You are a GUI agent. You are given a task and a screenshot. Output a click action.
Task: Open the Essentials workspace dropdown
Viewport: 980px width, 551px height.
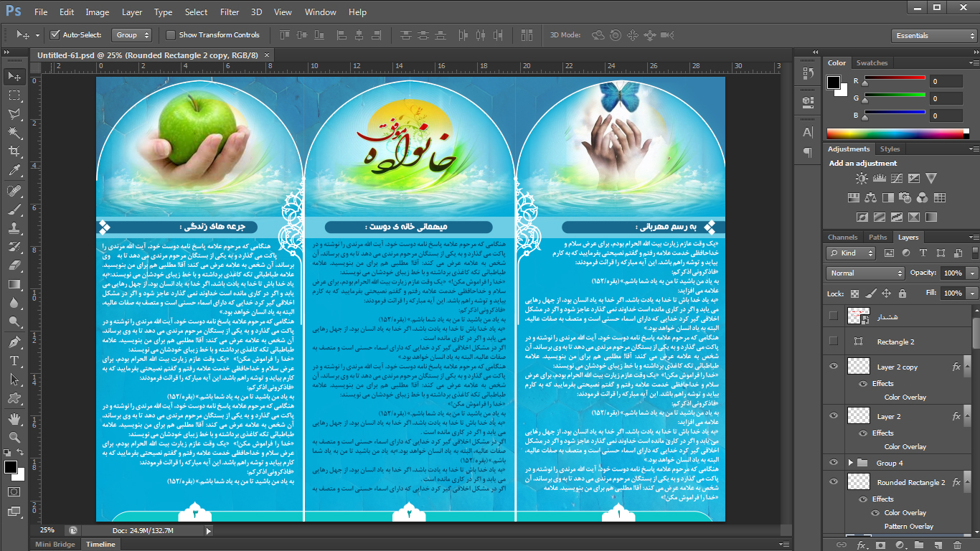click(935, 35)
